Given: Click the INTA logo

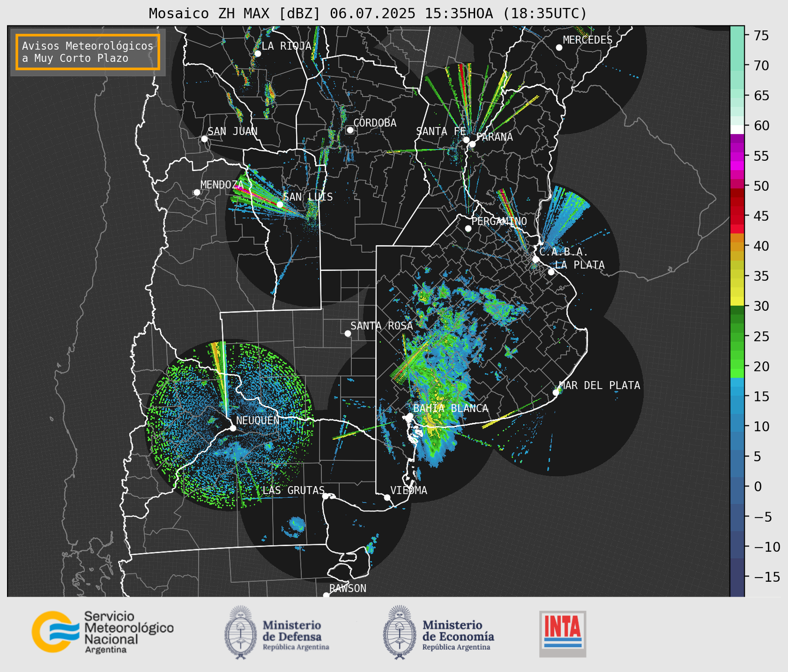Looking at the screenshot, I should pyautogui.click(x=562, y=634).
